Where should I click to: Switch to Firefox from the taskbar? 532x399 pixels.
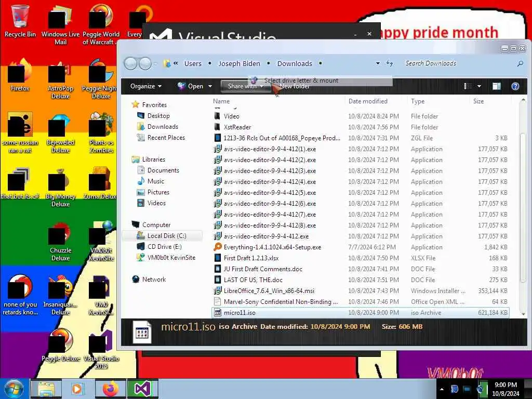111,389
